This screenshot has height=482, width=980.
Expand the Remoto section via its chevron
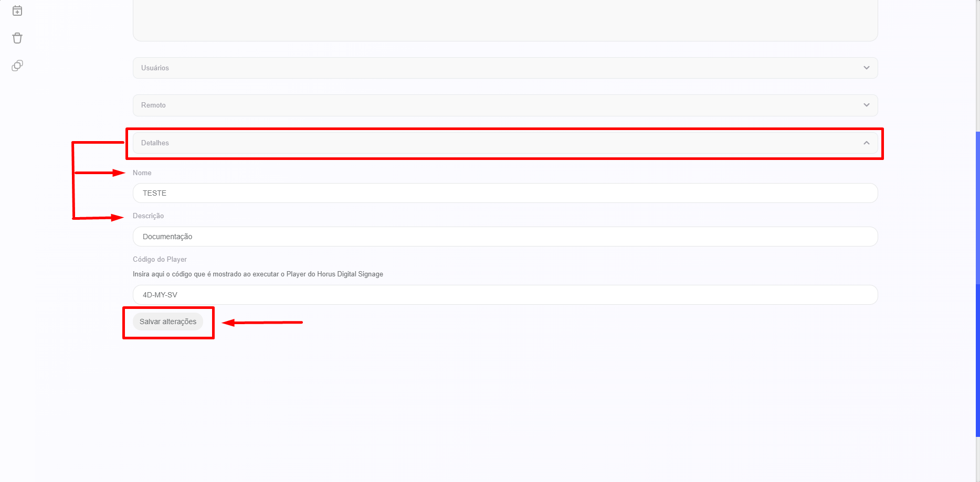tap(866, 105)
